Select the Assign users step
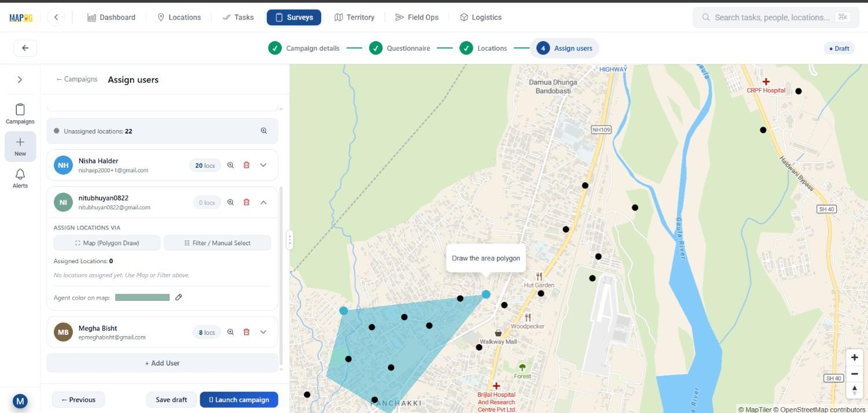The height and width of the screenshot is (413, 868). [565, 48]
